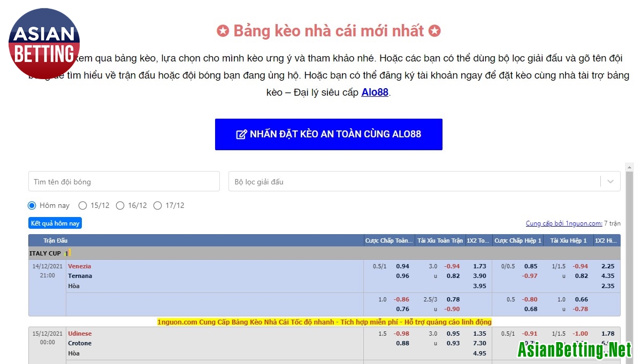Click the Crotone handicap odds 0.88
Viewport: 641px width, 364px height.
click(x=402, y=343)
